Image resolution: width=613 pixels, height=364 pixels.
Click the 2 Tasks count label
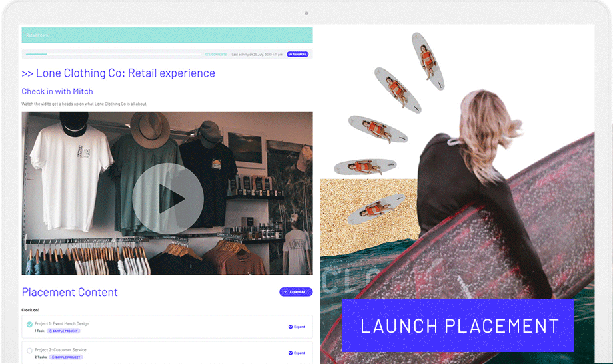point(41,357)
